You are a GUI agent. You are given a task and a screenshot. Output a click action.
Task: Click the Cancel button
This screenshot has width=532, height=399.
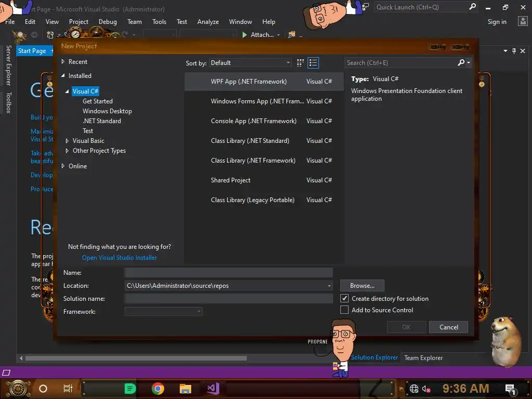(448, 327)
